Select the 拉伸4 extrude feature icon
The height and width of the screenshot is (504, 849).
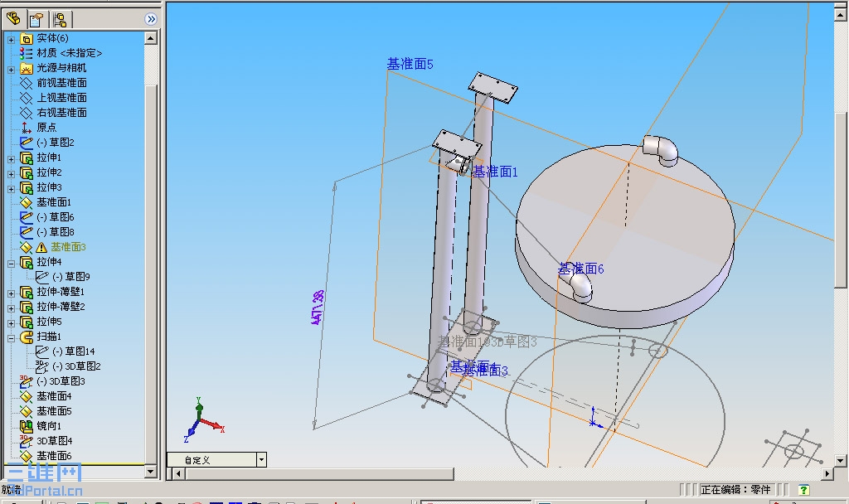[x=26, y=262]
